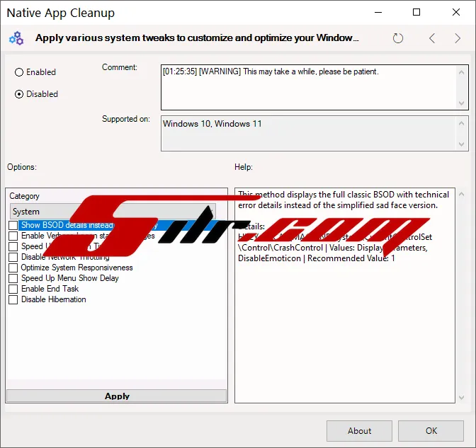Check Optimize System Responsiveness
The width and height of the screenshot is (476, 448).
click(13, 268)
